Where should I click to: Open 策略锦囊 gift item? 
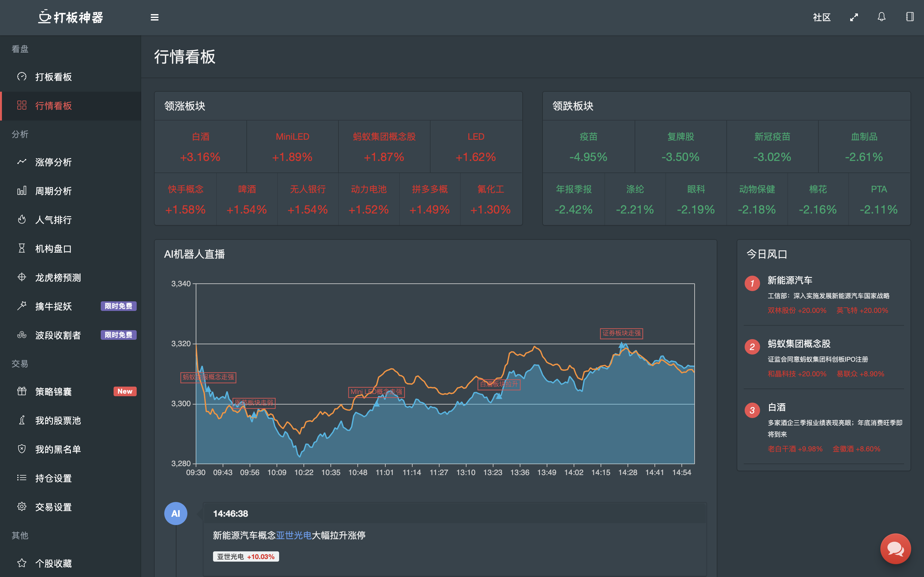(x=54, y=391)
